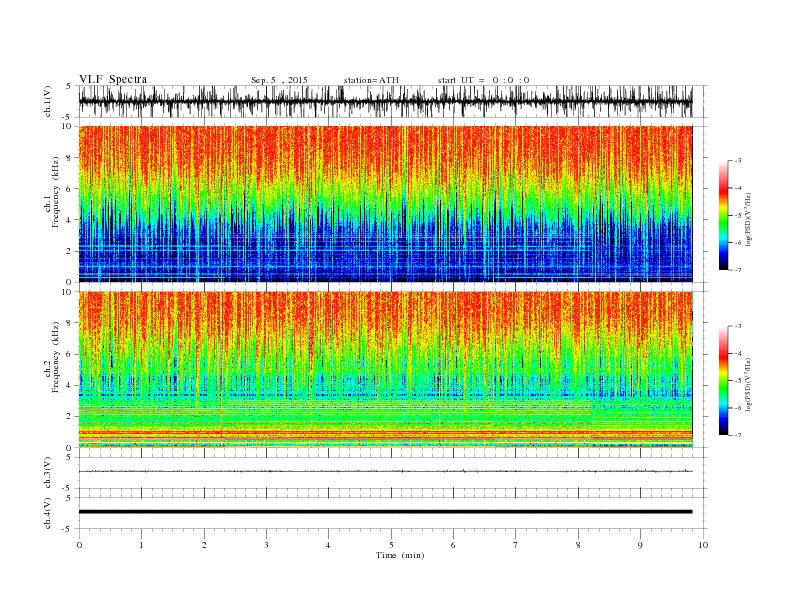Click the "Time (min)" axis title
The height and width of the screenshot is (612, 792).
click(x=400, y=555)
